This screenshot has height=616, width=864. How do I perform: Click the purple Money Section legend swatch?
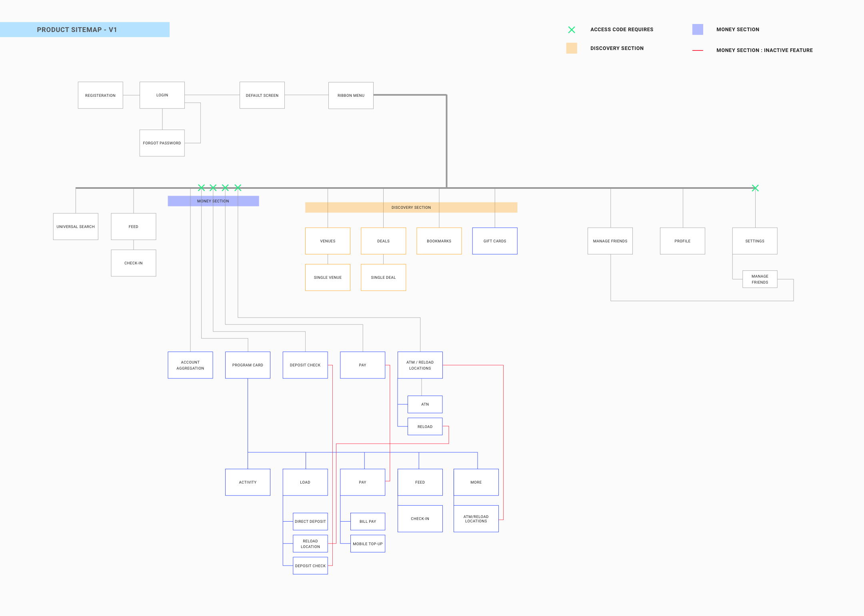point(698,30)
